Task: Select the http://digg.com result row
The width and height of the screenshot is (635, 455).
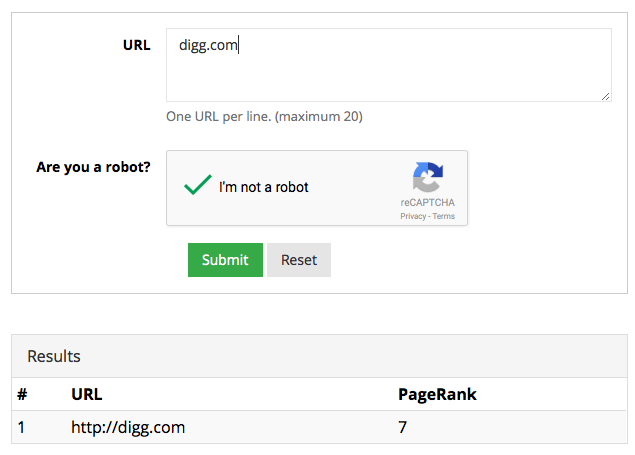Action: [x=320, y=427]
